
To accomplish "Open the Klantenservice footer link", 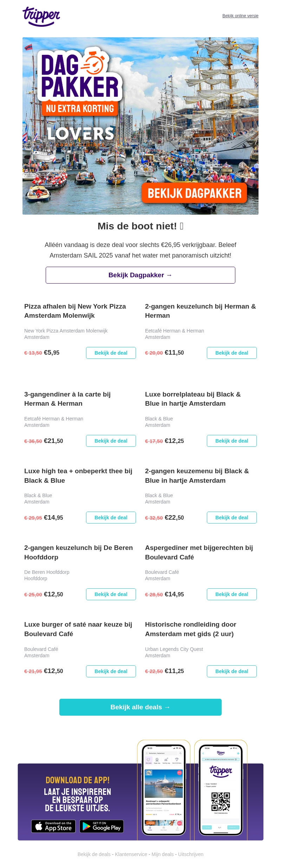I will (x=131, y=854).
